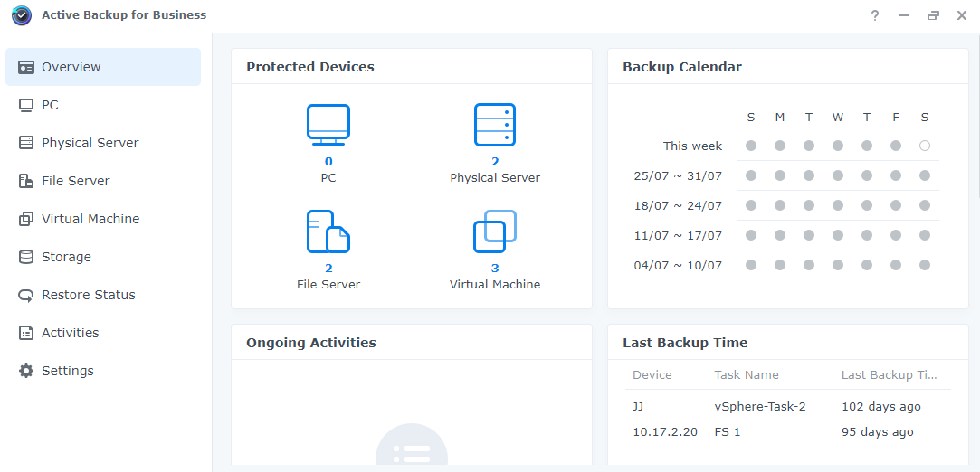Click the Device column header
The width and height of the screenshot is (980, 472).
(652, 374)
